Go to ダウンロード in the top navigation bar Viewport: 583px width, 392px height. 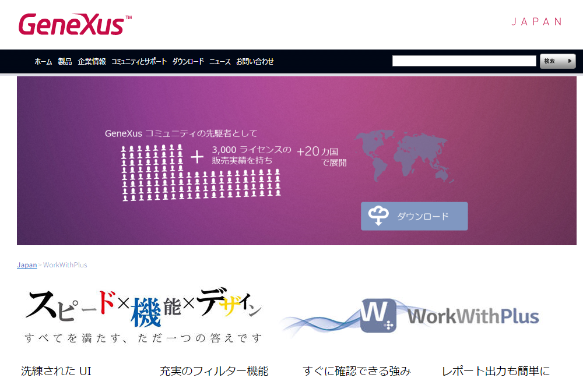coord(188,62)
